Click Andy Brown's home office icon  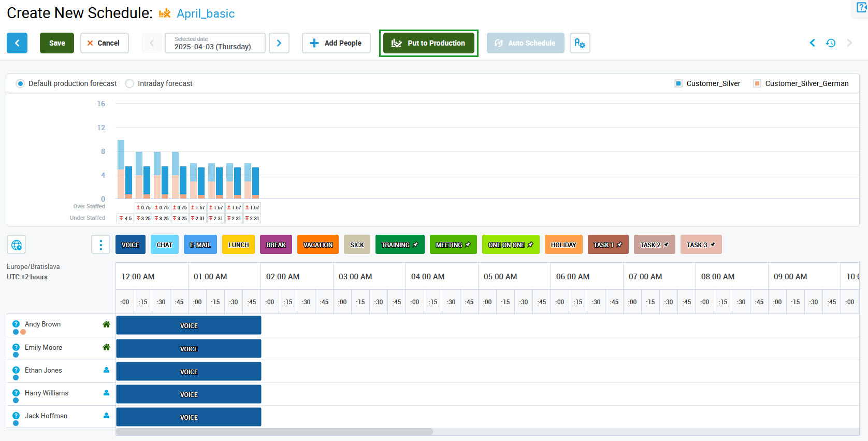pyautogui.click(x=106, y=324)
